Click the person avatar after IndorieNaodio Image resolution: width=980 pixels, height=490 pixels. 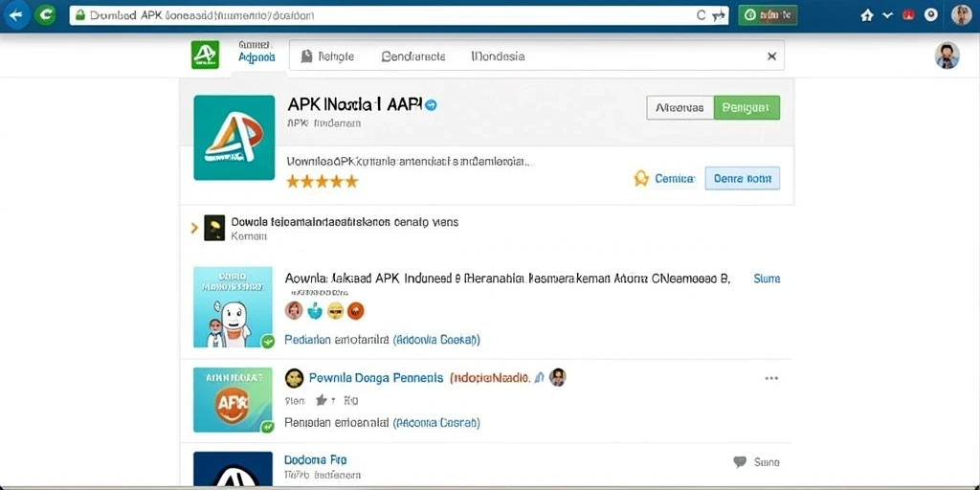[x=558, y=377]
